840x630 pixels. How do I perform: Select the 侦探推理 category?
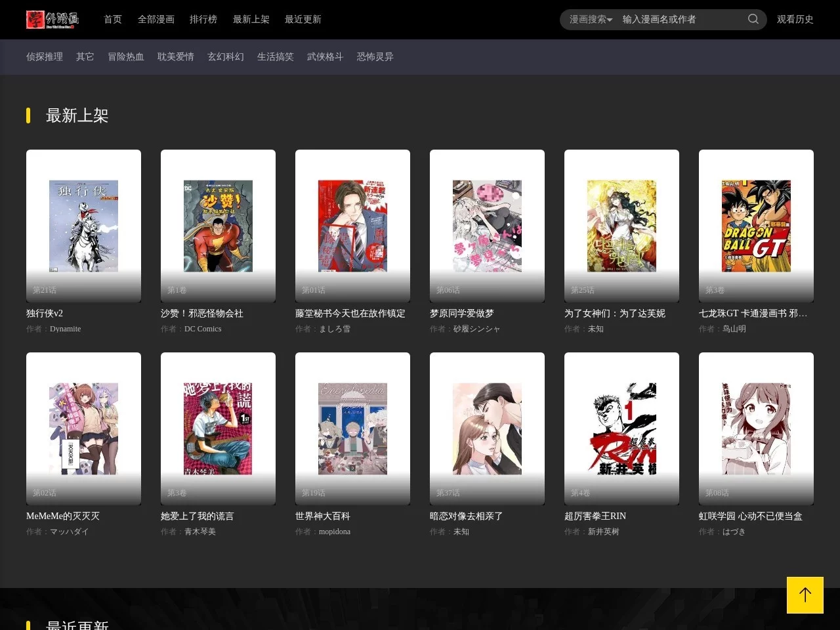pyautogui.click(x=45, y=57)
